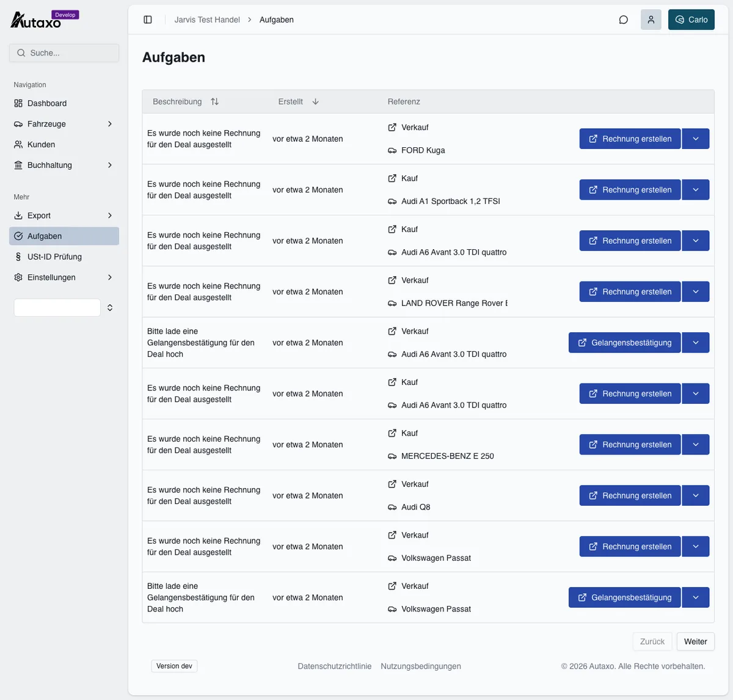Screen dimensions: 733x700
Task: Sort by Erstellt column arrow
Action: [x=315, y=101]
